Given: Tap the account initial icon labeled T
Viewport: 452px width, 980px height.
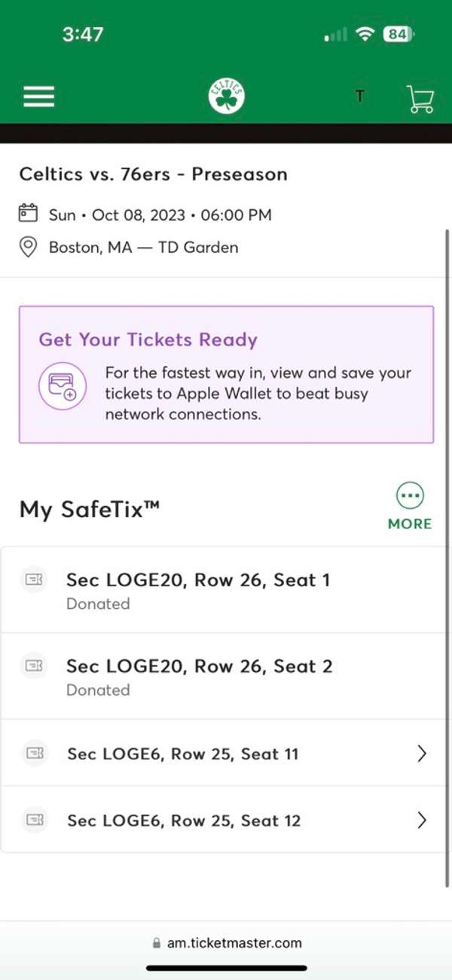Looking at the screenshot, I should click(x=360, y=96).
